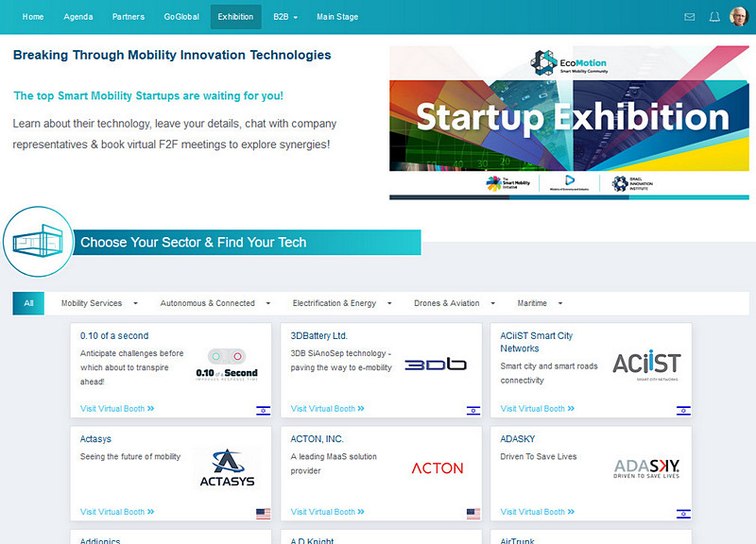756x544 pixels.
Task: Click the US flag on Actasys card
Action: point(264,514)
